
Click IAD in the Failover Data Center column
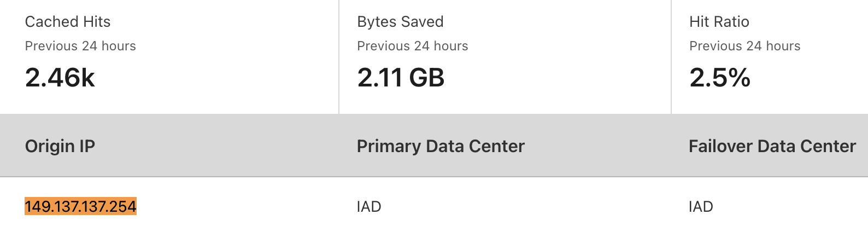[701, 207]
